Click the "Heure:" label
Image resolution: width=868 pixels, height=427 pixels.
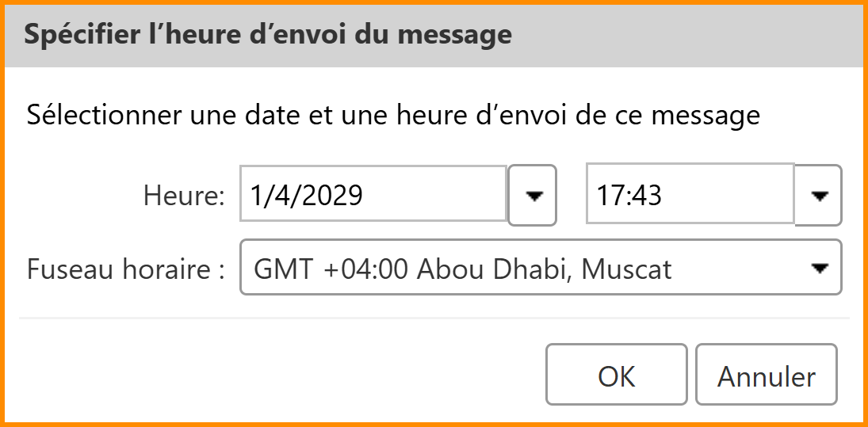pyautogui.click(x=185, y=195)
